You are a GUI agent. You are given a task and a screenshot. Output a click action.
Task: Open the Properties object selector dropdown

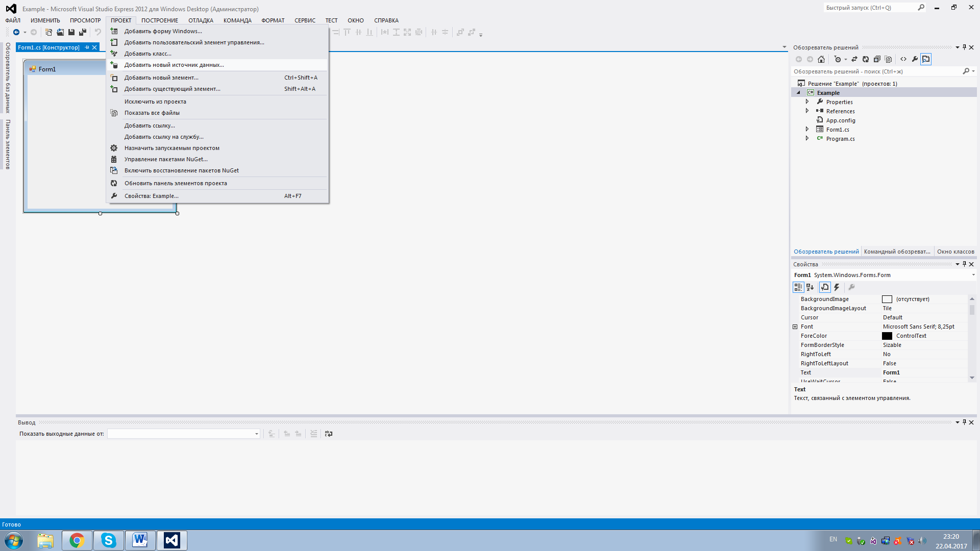[973, 275]
